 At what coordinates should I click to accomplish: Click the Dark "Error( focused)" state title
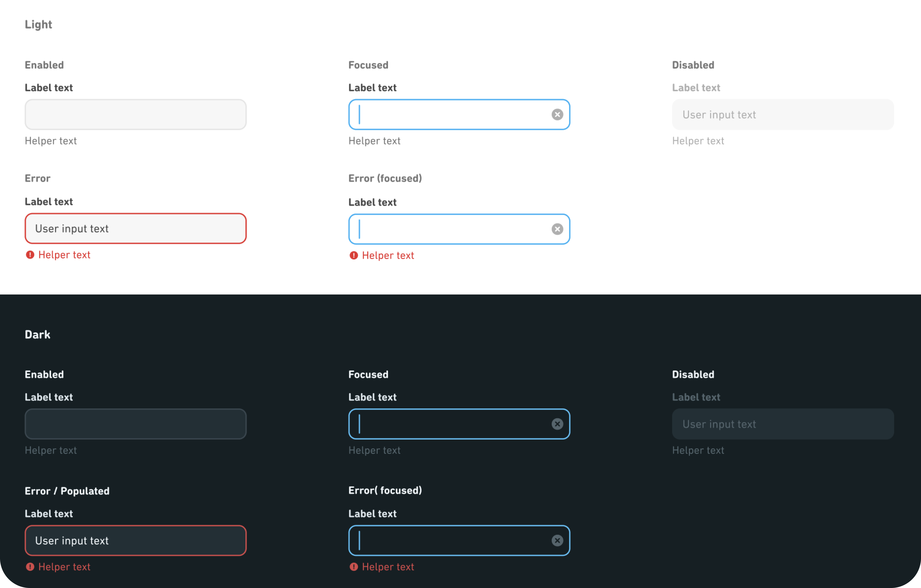coord(385,490)
